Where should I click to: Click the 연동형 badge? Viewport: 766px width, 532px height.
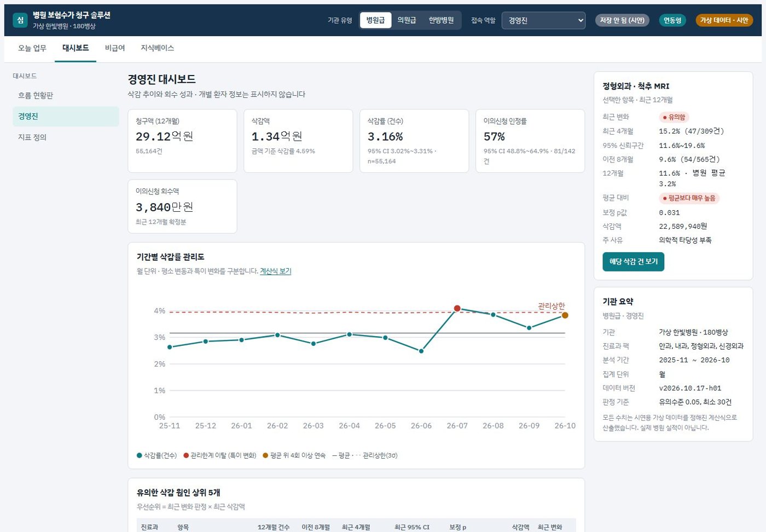[672, 20]
